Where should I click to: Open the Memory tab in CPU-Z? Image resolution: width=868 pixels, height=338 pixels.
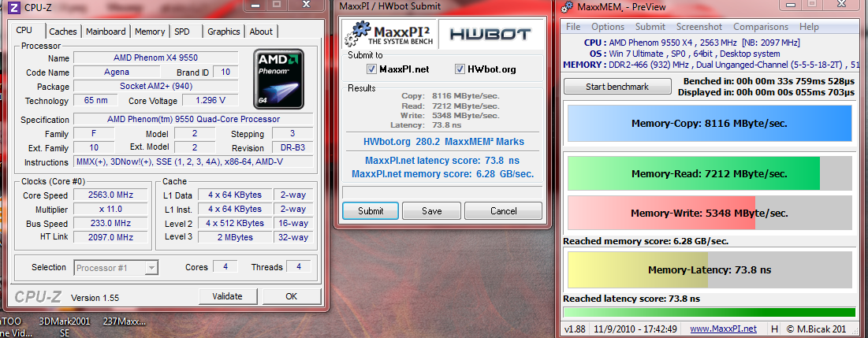click(150, 32)
